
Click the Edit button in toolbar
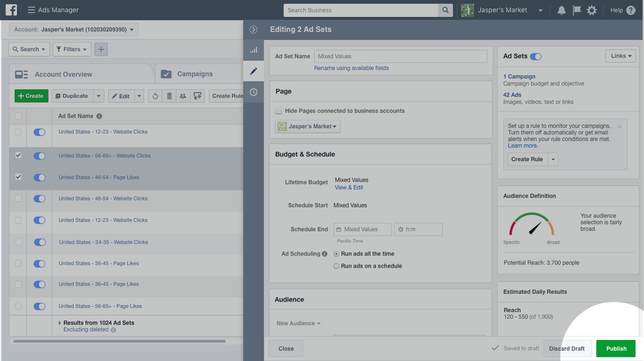click(121, 96)
